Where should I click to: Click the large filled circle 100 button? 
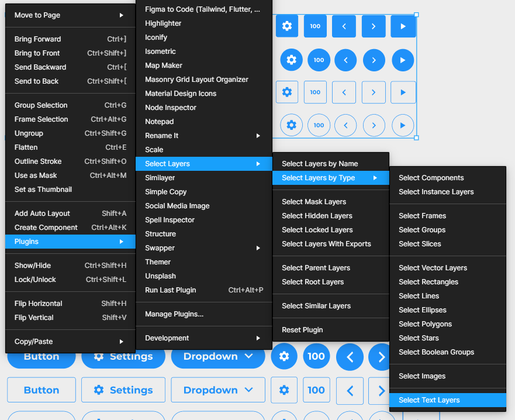coord(316,357)
